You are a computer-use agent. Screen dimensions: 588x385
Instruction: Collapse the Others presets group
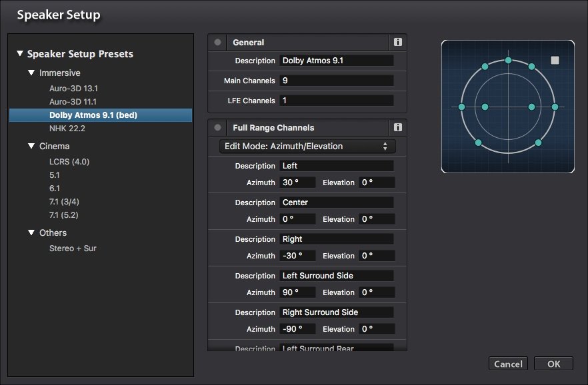(31, 232)
